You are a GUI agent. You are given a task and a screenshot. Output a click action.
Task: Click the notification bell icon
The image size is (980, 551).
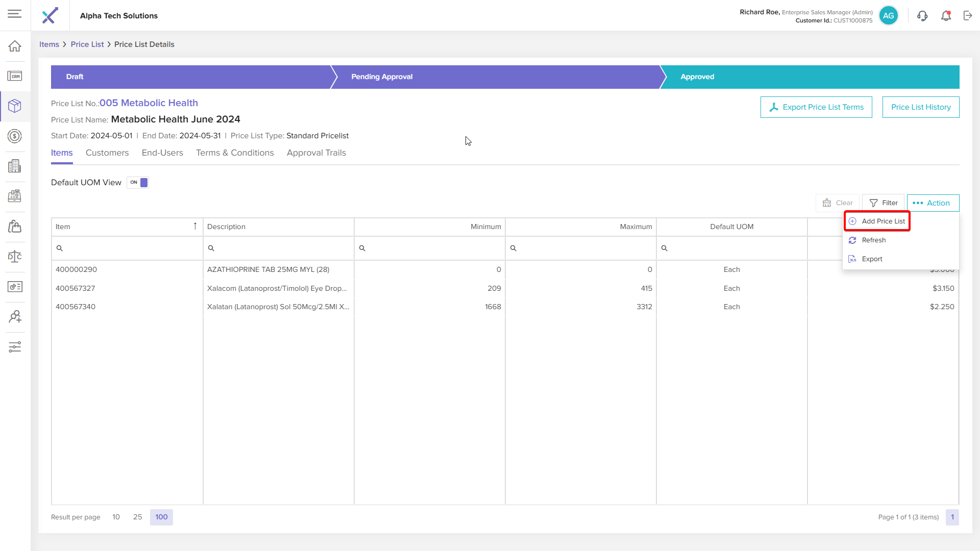click(x=946, y=16)
